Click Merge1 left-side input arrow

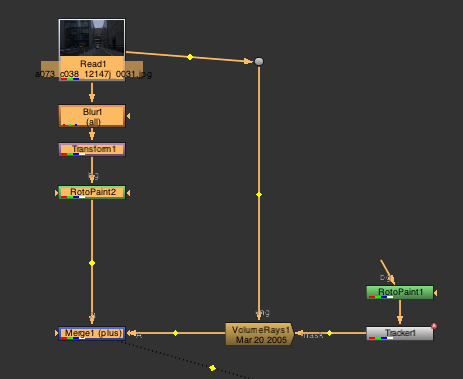point(56,333)
